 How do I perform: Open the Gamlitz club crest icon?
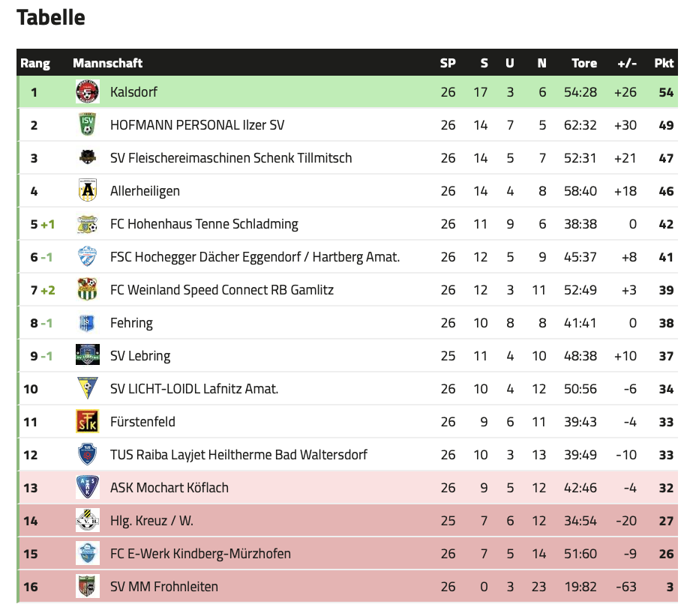pyautogui.click(x=88, y=290)
